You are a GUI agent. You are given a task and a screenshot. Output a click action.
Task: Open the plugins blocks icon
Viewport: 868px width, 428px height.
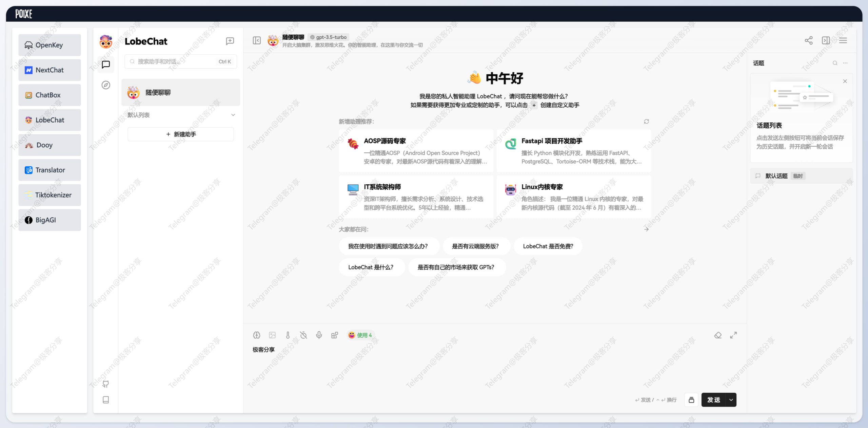pos(335,335)
